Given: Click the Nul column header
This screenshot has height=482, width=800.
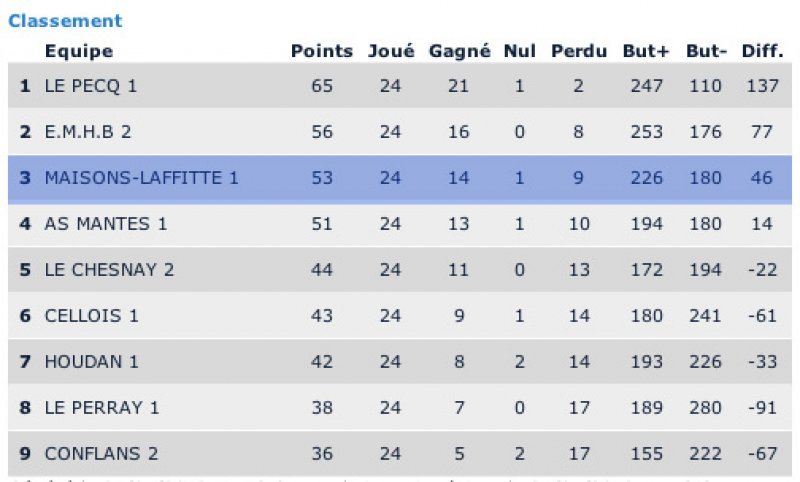Looking at the screenshot, I should pos(520,52).
